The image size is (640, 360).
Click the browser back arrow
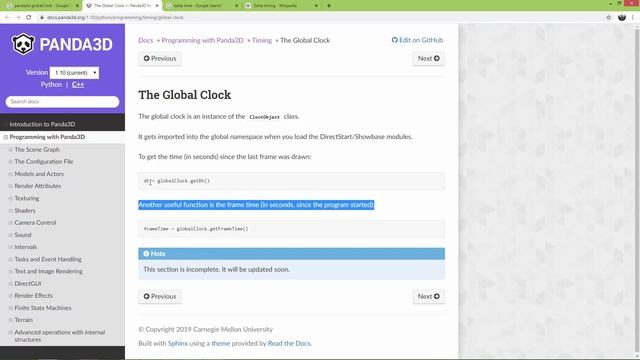[x=7, y=18]
